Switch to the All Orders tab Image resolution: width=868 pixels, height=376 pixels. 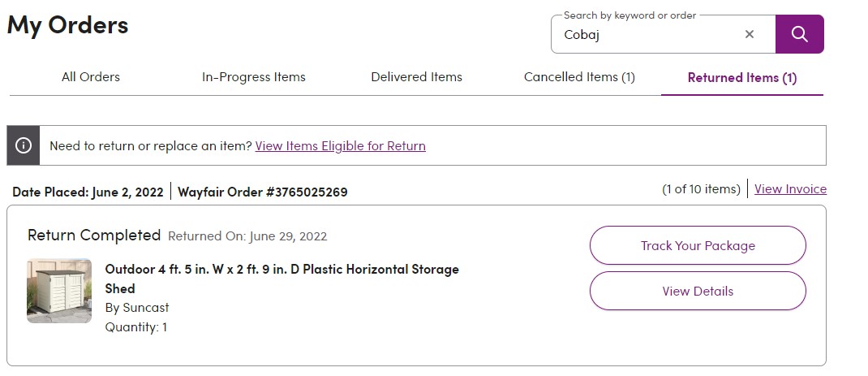pyautogui.click(x=91, y=77)
